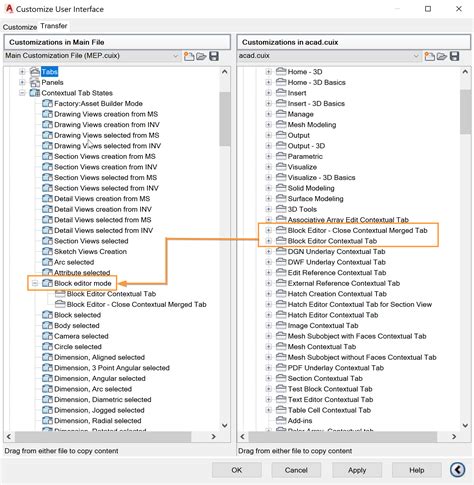This screenshot has width=474, height=485.
Task: Click the round back arrow icon beside Help
Action: (457, 470)
